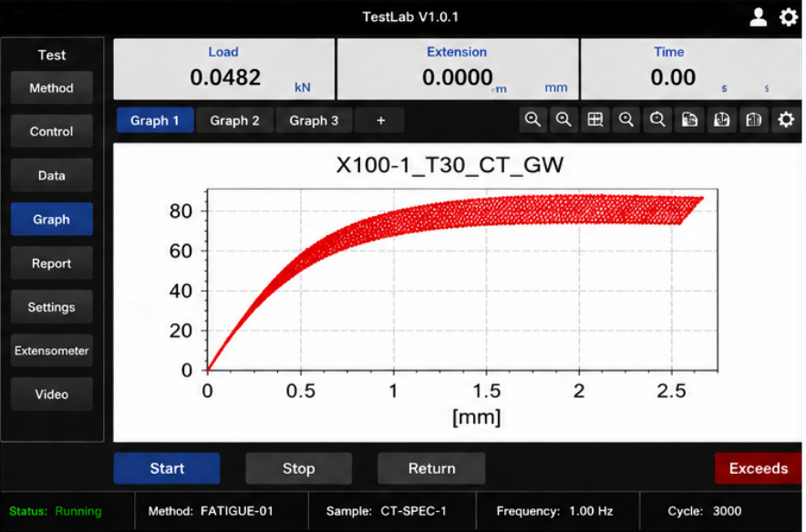This screenshot has height=532, width=806.
Task: Click the leftmost magnifier icon in graph toolbar
Action: click(x=532, y=120)
